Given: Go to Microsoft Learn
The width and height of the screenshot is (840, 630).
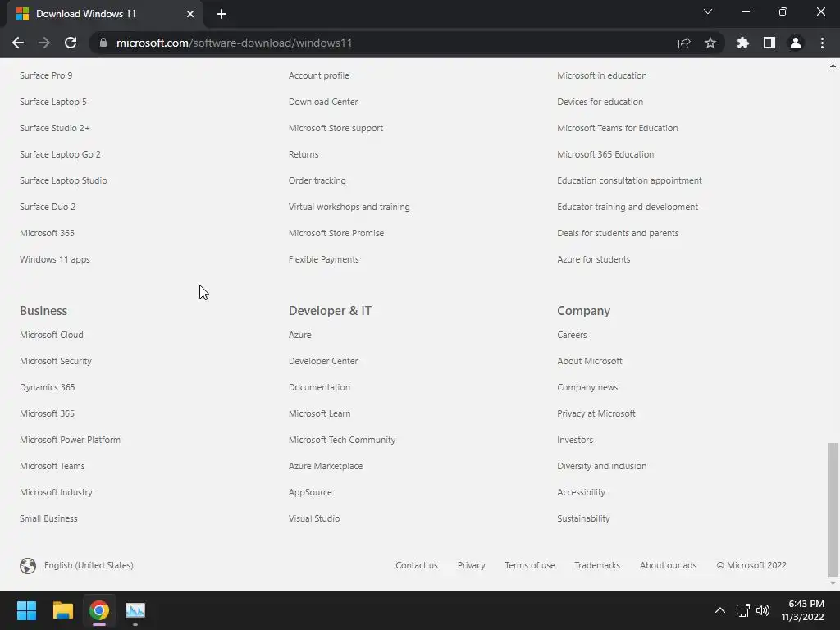Looking at the screenshot, I should pos(319,413).
